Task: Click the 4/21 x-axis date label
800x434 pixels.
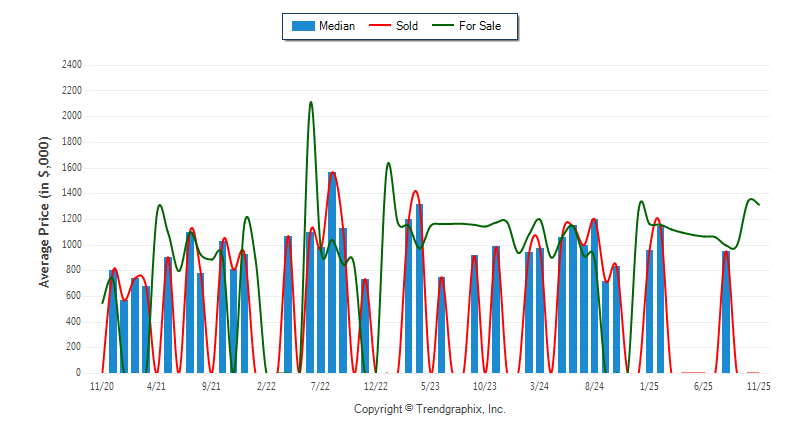Action: [x=156, y=385]
